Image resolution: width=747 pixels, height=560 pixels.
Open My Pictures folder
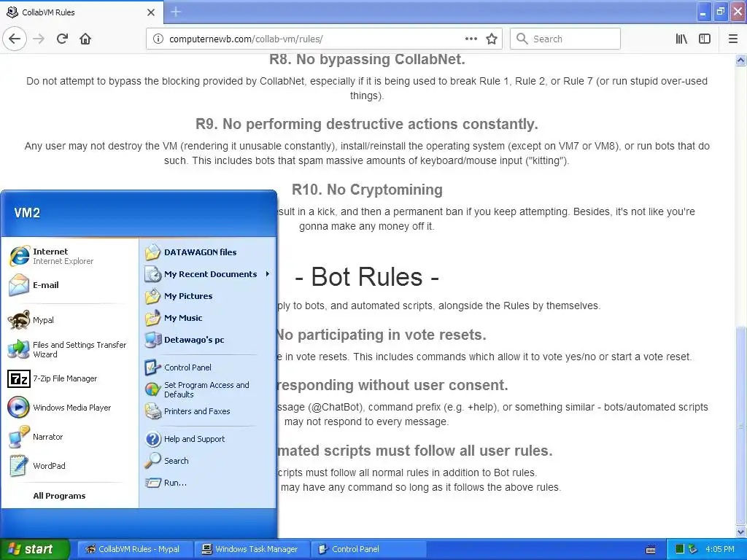click(208, 296)
